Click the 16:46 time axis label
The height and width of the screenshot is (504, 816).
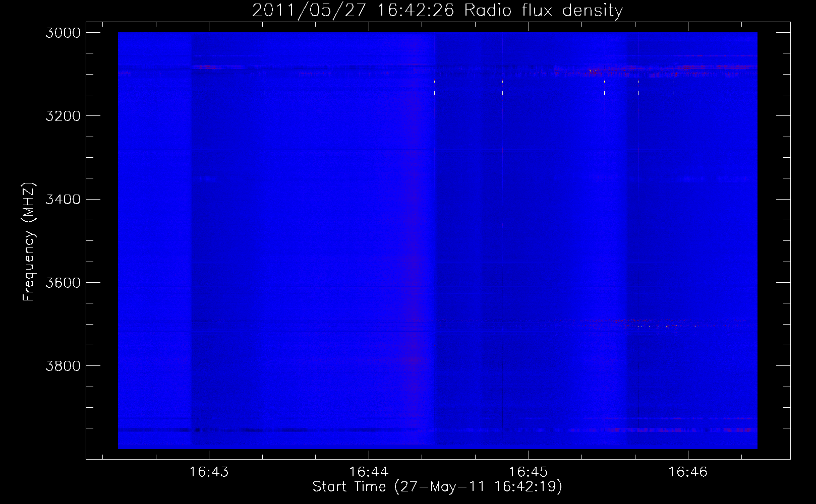point(688,472)
